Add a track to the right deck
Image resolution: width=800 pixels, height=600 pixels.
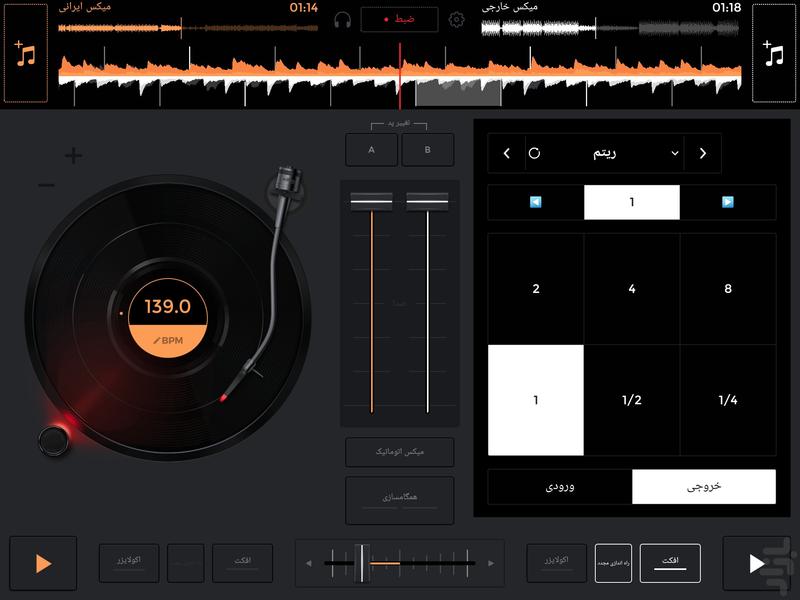coord(774,53)
